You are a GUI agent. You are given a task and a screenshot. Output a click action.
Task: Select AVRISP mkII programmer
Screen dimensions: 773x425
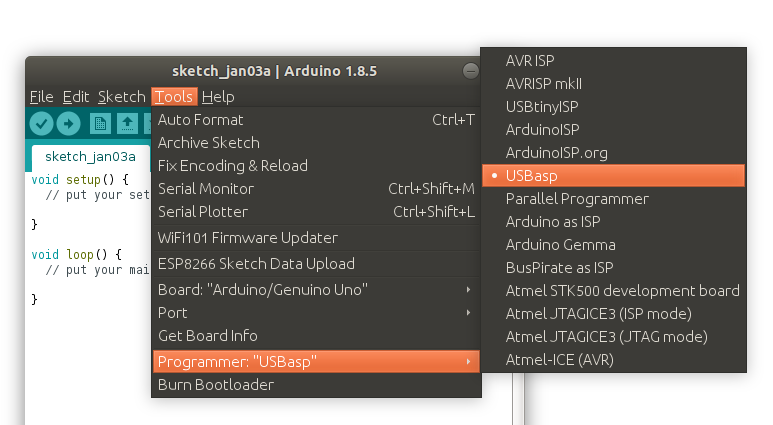pyautogui.click(x=613, y=84)
